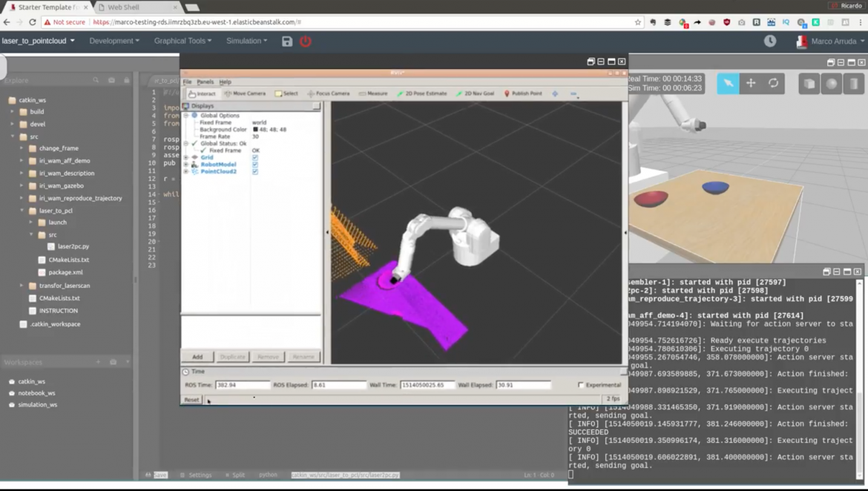Choose the Select tool in RViz toolbar
The width and height of the screenshot is (868, 491).
click(286, 93)
